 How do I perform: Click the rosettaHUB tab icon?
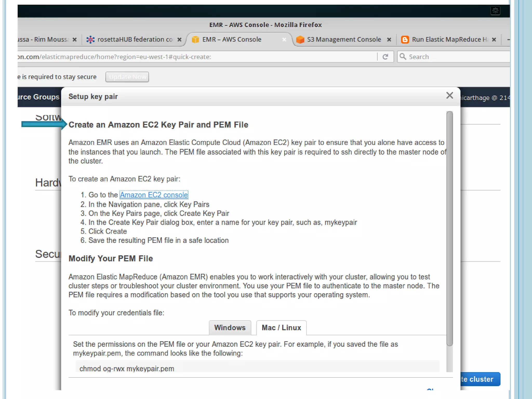tap(90, 39)
